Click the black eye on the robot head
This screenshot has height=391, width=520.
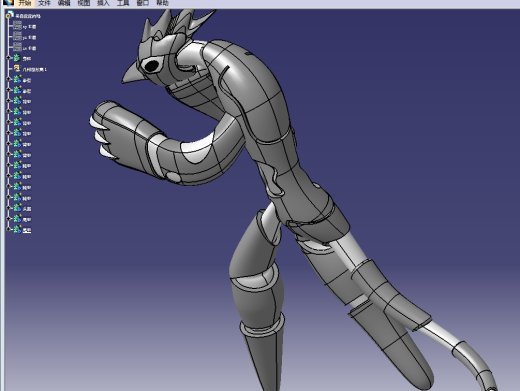point(152,66)
